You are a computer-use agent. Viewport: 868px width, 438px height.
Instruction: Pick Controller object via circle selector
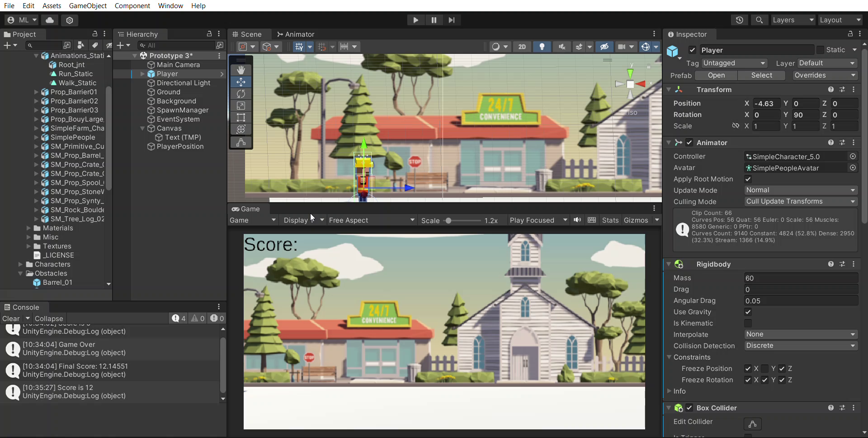[x=853, y=156]
